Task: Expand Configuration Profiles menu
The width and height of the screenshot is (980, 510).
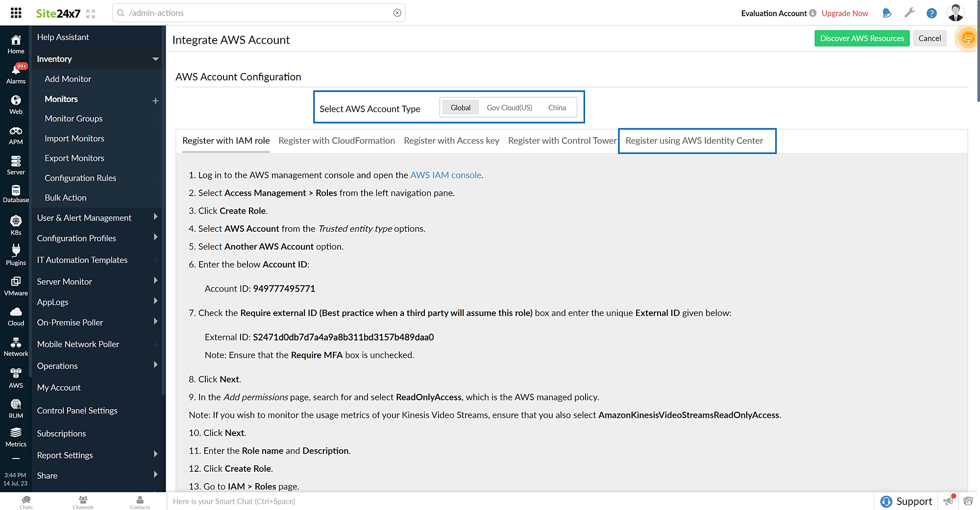Action: coord(155,237)
